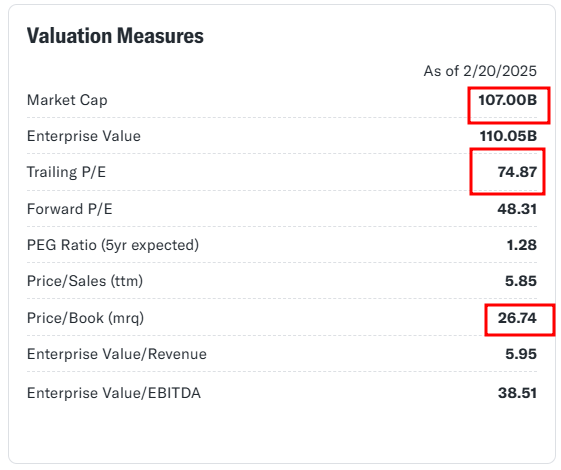Select the 48.31 forward P/E value
The height and width of the screenshot is (470, 561).
517,209
